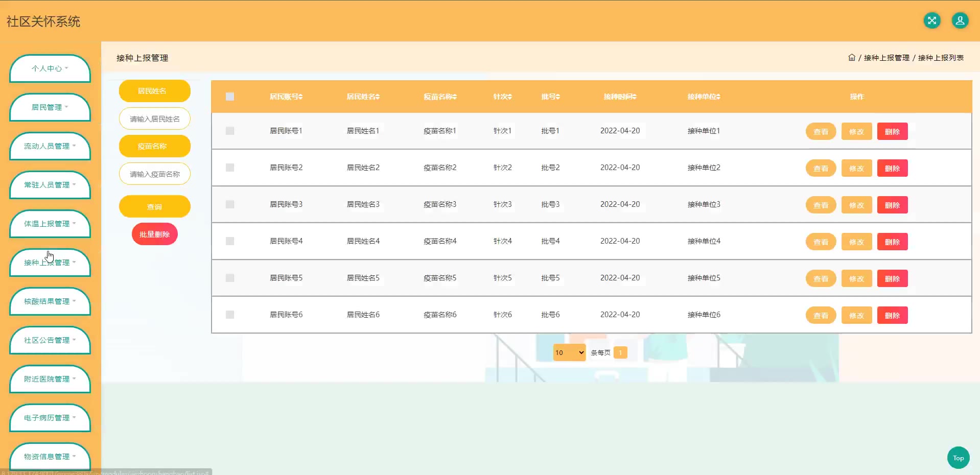Open the rows-per-page dropdown showing 10
Viewport: 980px width, 475px height.
pos(569,352)
